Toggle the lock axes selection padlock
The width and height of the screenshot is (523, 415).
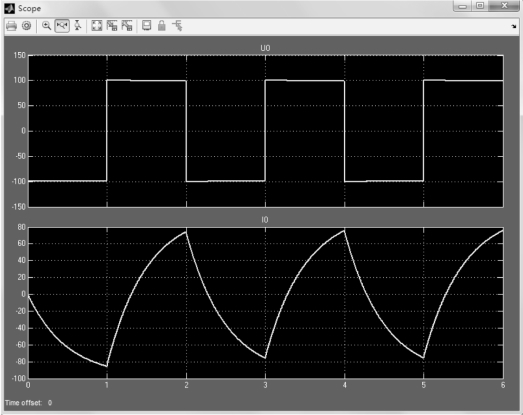click(162, 26)
